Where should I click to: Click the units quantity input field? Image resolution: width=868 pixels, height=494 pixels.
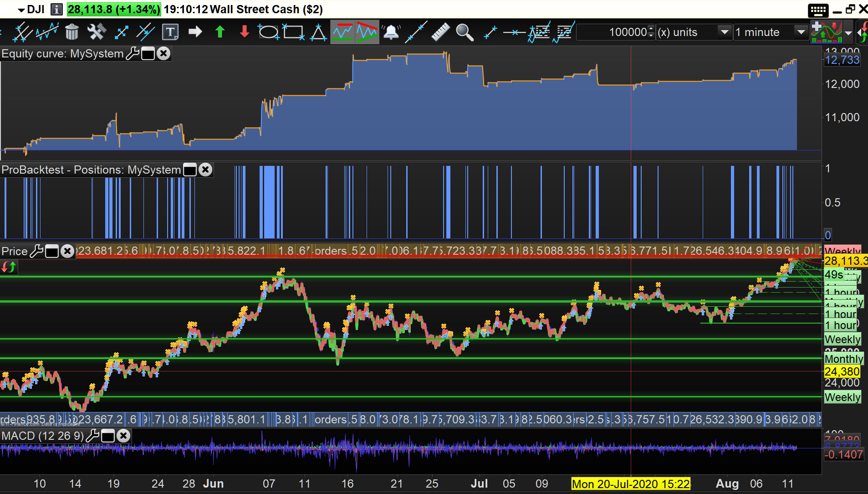pyautogui.click(x=612, y=32)
